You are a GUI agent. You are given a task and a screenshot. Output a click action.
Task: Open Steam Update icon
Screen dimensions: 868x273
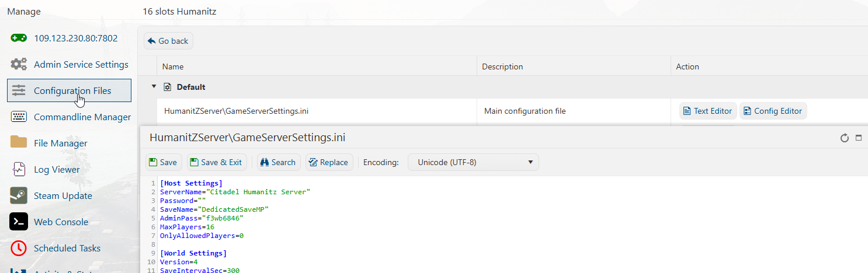point(19,196)
